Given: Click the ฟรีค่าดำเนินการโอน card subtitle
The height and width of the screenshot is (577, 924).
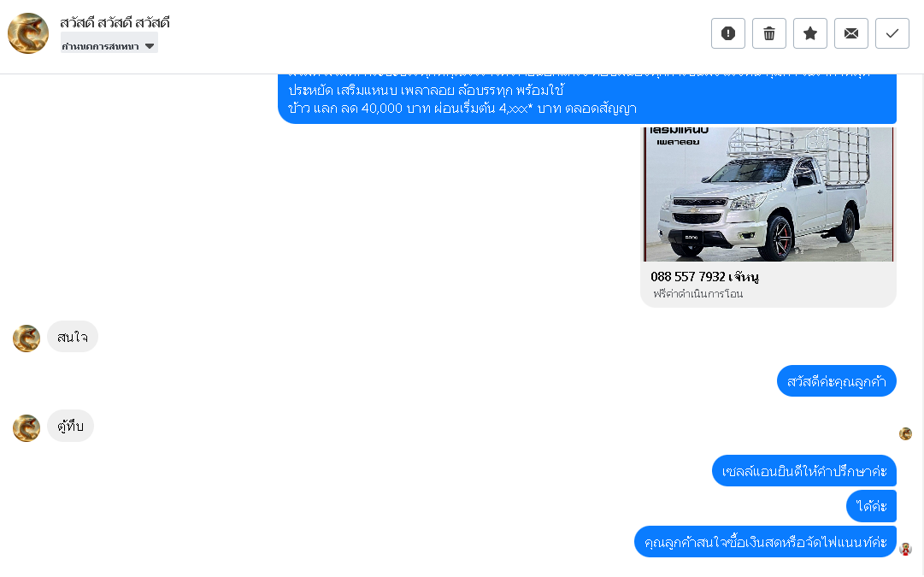Looking at the screenshot, I should pos(697,293).
